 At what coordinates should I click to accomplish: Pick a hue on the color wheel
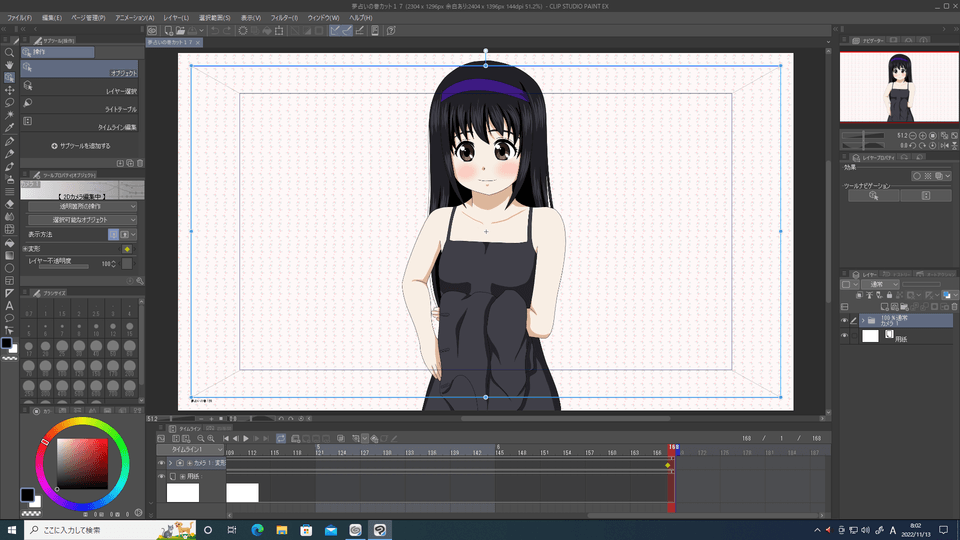tap(82, 463)
